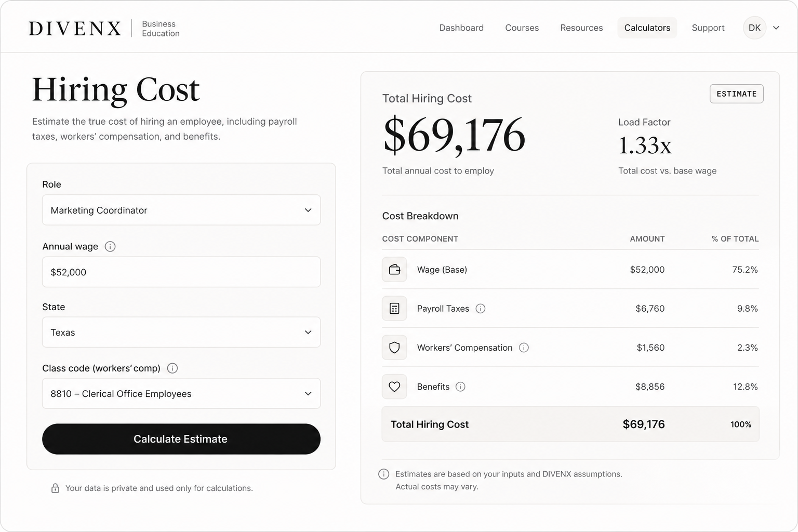Click the Total Hiring Cost row label
798x532 pixels.
click(430, 424)
